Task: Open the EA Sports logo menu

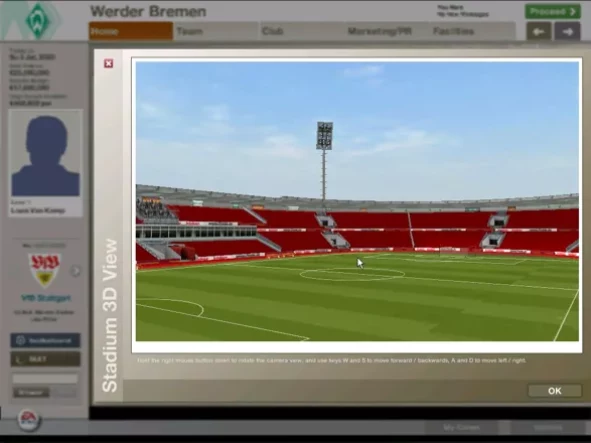Action: (x=29, y=420)
